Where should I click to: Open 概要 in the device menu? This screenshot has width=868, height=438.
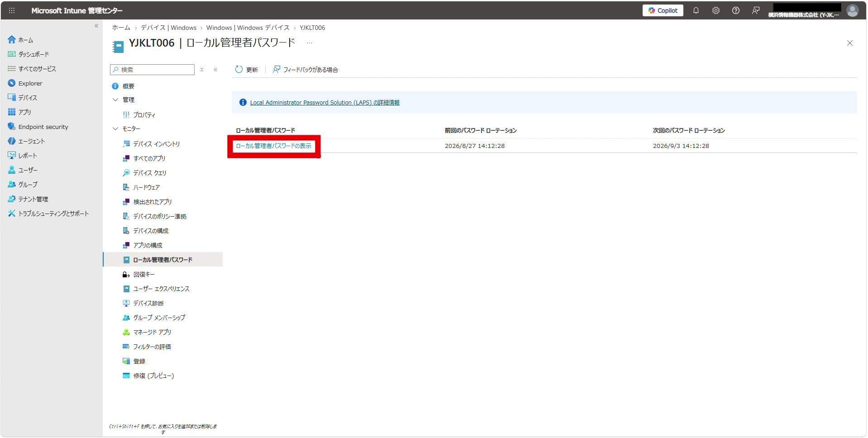(129, 86)
